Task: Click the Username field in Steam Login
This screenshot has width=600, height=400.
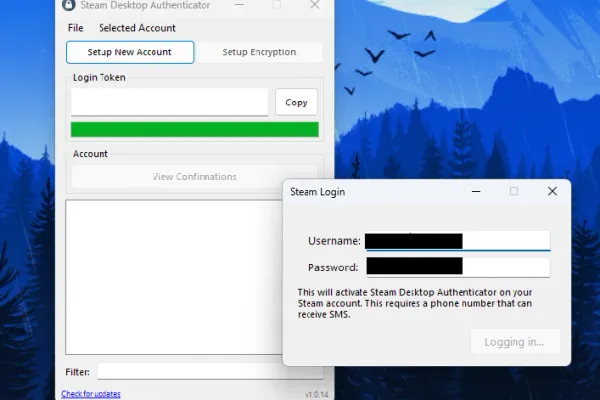Action: tap(458, 241)
